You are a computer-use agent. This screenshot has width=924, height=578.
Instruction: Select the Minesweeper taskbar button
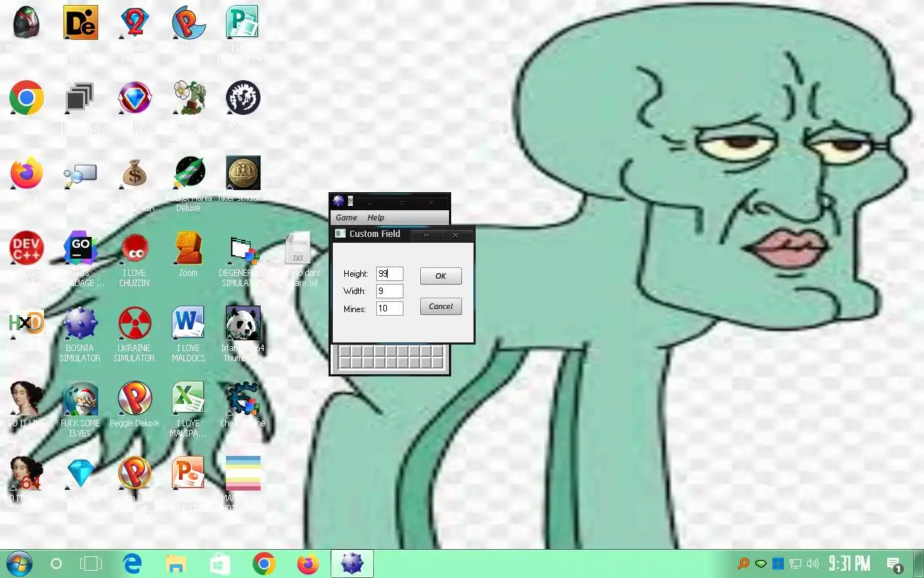click(x=352, y=564)
